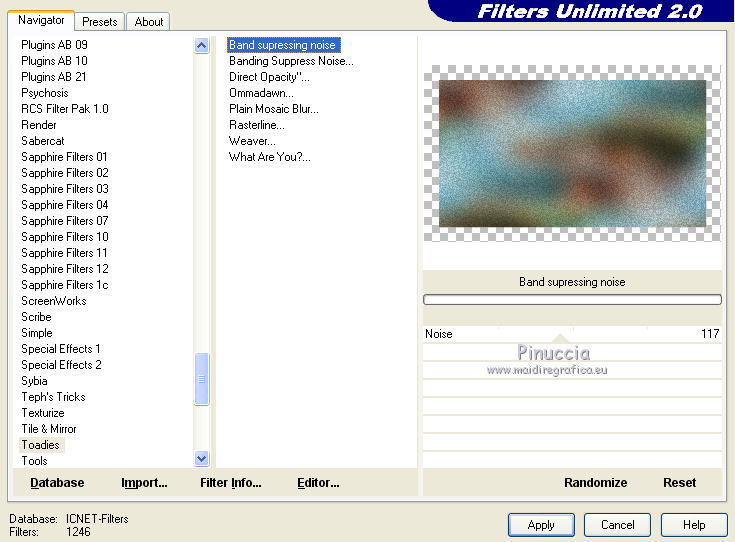Image resolution: width=735 pixels, height=542 pixels.
Task: Reset the filter settings
Action: point(679,482)
